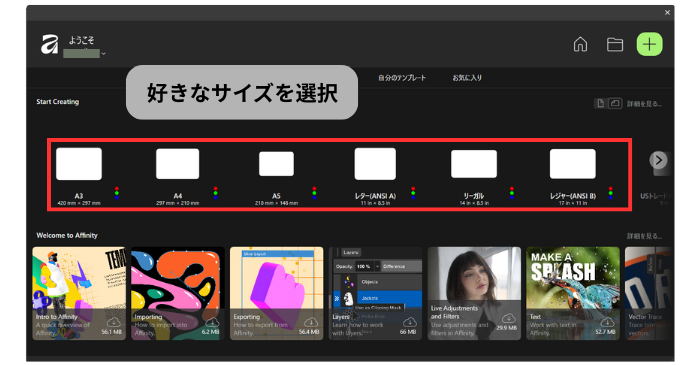Open the Layers tutorial card
This screenshot has width=698, height=365.
pyautogui.click(x=375, y=294)
